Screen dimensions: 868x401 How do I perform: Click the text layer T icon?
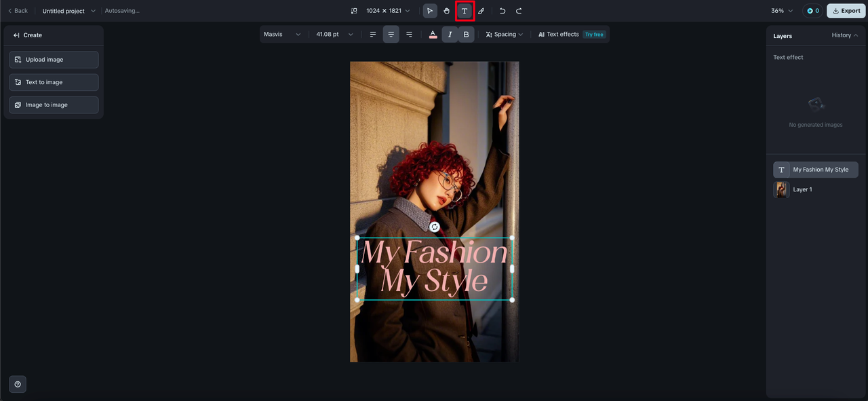tap(781, 170)
